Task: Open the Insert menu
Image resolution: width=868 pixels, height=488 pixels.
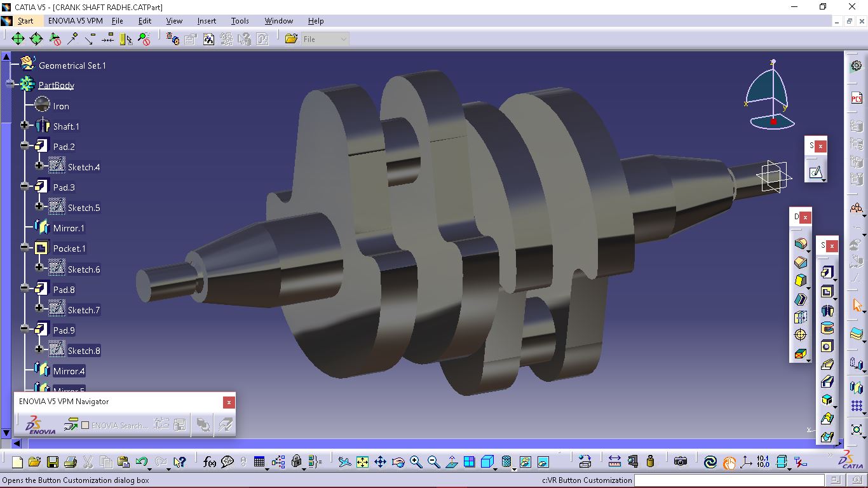Action: [x=207, y=20]
